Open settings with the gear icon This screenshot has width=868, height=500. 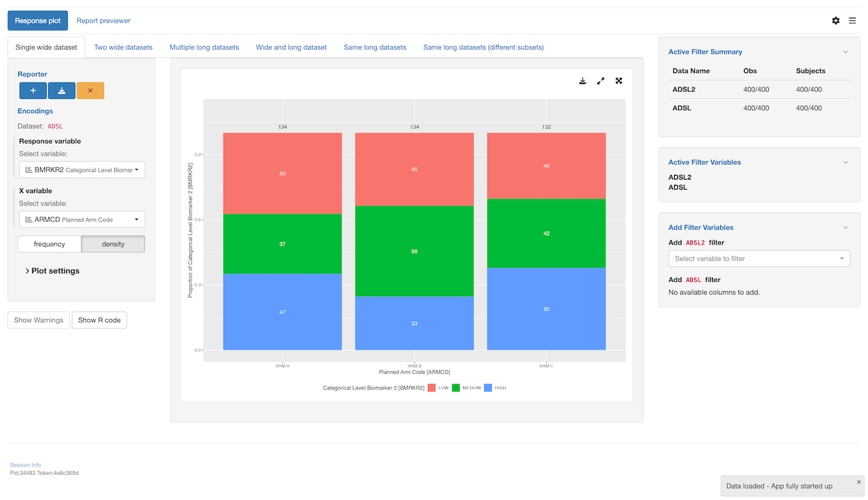tap(835, 21)
